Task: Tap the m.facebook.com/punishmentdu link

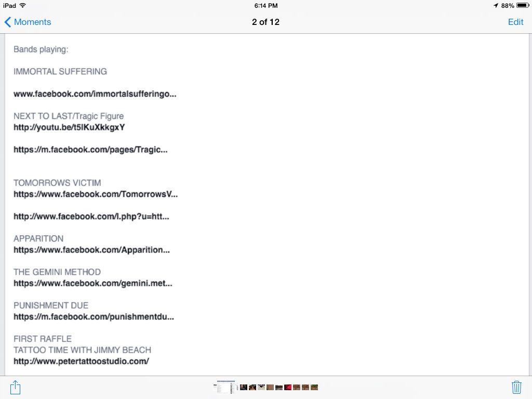Action: (x=94, y=317)
